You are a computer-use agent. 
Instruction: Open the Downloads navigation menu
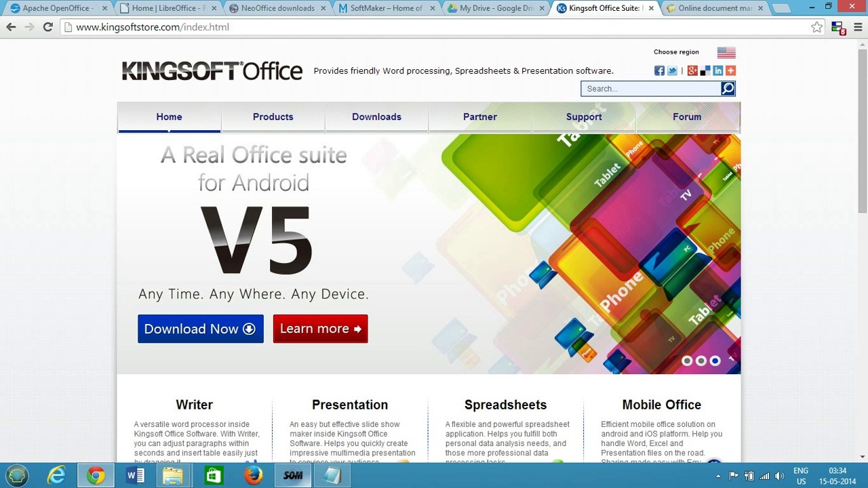click(376, 117)
